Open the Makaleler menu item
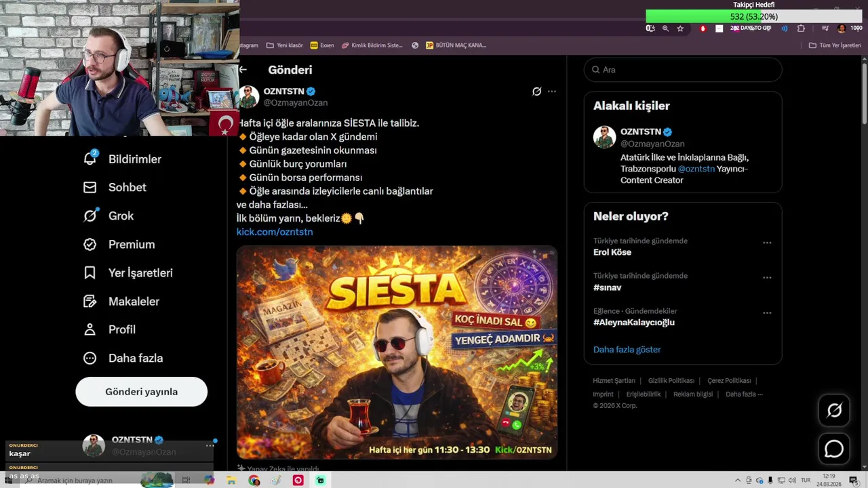Image resolution: width=868 pixels, height=488 pixels. (x=134, y=301)
